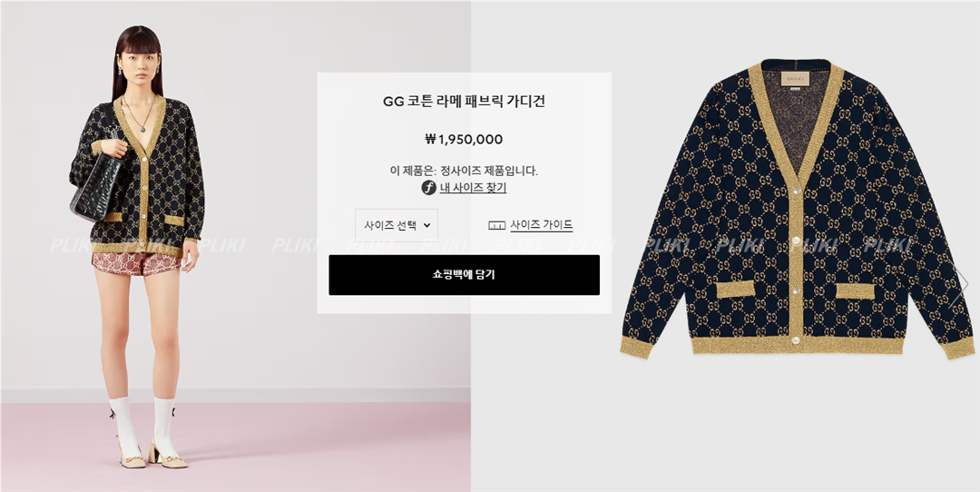Screen dimensions: 980x492
Task: Open the model photo wearing the cardigan
Action: [x=236, y=246]
